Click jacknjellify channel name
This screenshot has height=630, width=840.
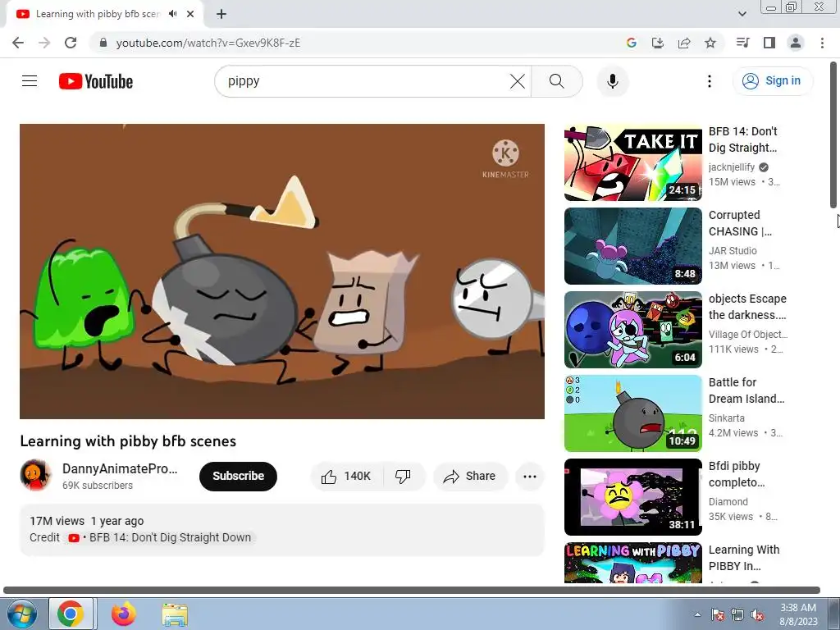[731, 167]
